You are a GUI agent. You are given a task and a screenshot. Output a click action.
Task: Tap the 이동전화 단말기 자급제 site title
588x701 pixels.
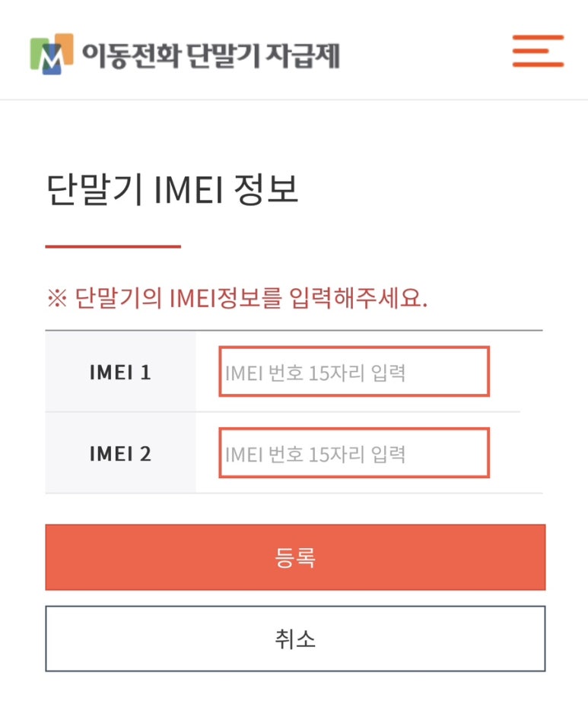point(211,56)
